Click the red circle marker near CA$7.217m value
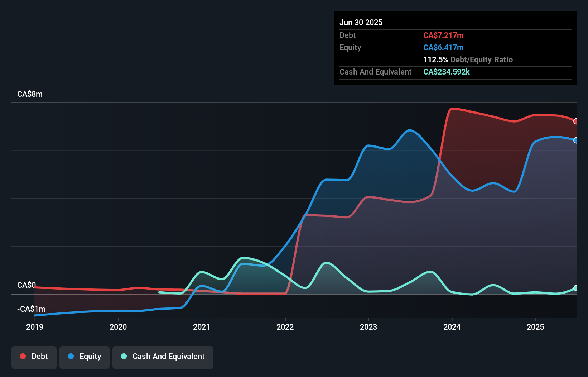The image size is (588, 377). point(575,122)
